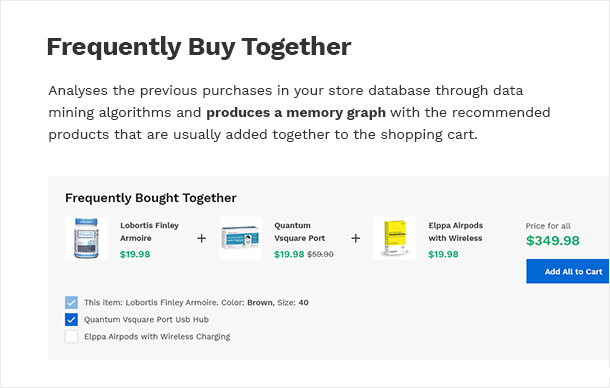
Task: Click the Price for all label
Action: coord(548,226)
